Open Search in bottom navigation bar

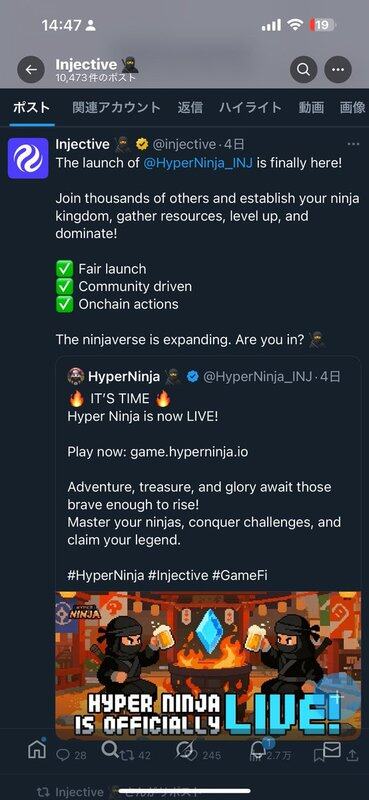point(110,749)
